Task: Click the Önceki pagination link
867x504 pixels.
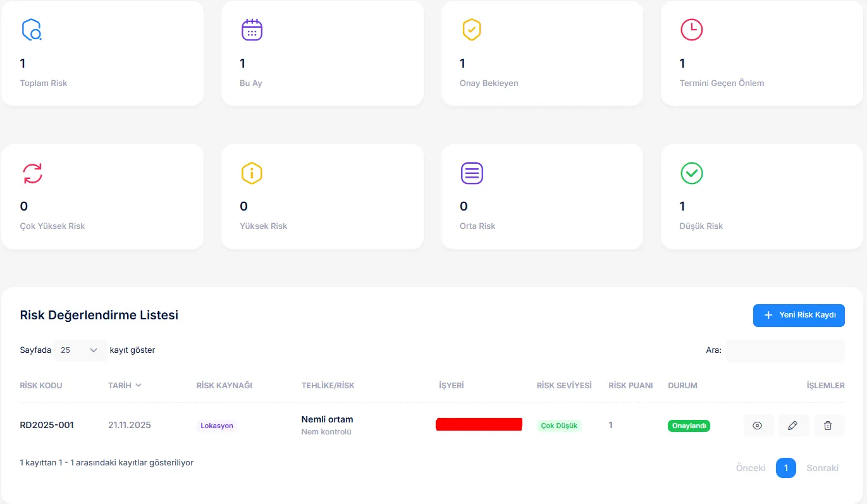Action: tap(751, 468)
